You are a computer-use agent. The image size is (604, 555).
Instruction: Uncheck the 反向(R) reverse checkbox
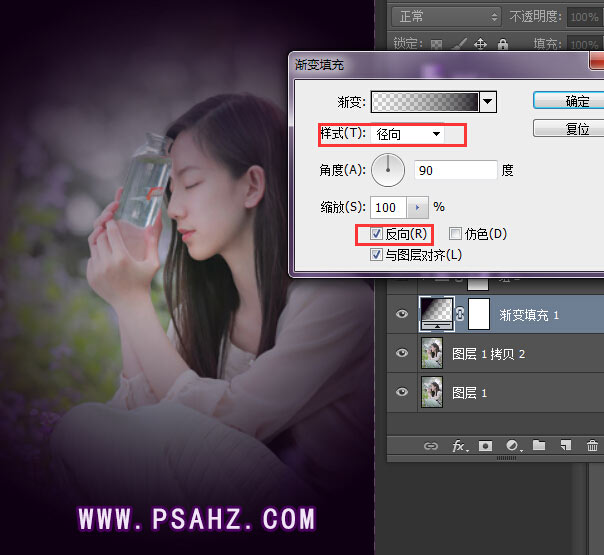pos(376,235)
